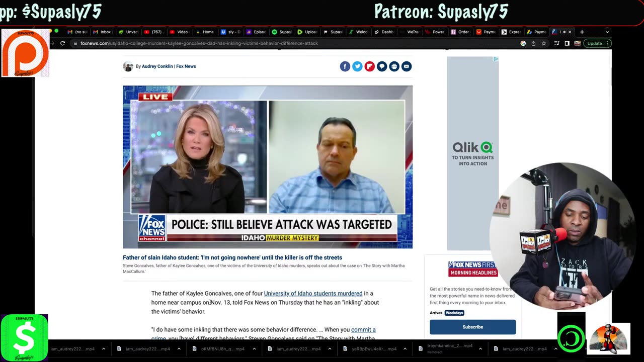Viewport: 644px width, 362px height.
Task: Reload the Fox News page
Action: tap(62, 43)
